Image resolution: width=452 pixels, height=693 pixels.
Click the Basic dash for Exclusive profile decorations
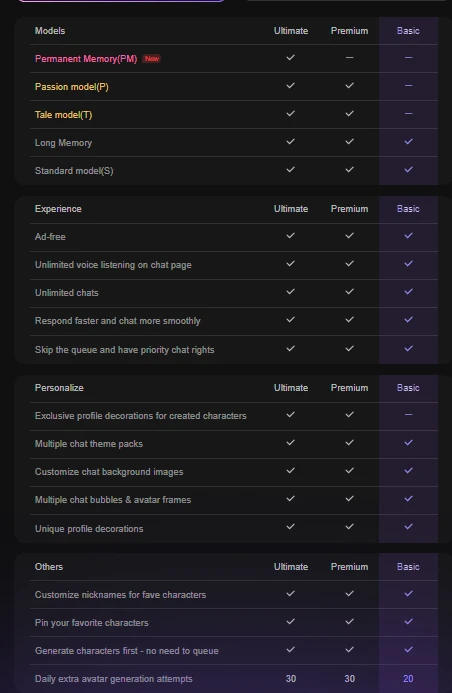[408, 415]
